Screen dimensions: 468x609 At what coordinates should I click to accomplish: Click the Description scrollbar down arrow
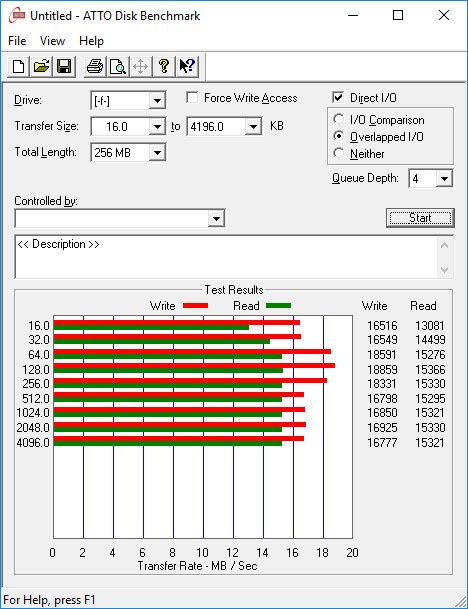tap(444, 269)
